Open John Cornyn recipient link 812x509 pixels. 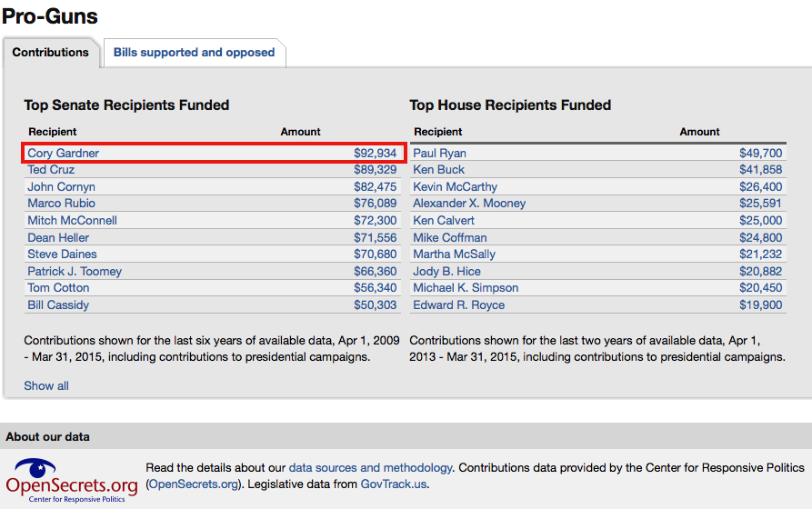click(x=61, y=187)
